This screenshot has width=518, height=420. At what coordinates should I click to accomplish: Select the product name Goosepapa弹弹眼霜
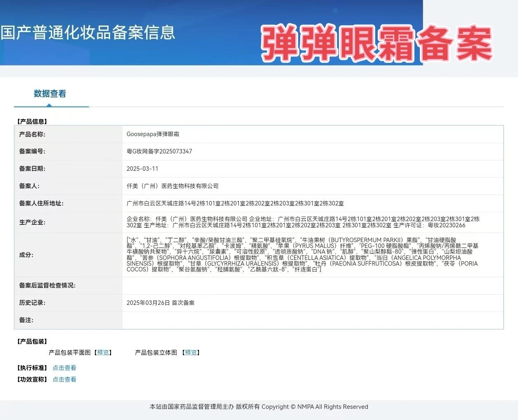(153, 134)
